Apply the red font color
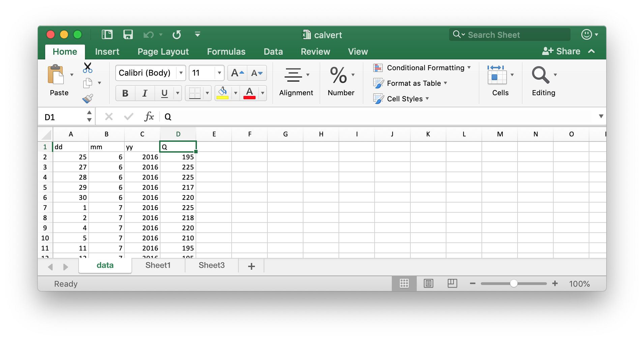Viewport: 644px width, 341px height. (250, 93)
